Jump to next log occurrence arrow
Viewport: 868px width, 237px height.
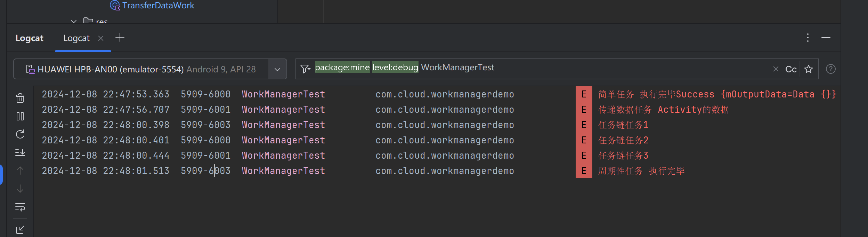pyautogui.click(x=20, y=189)
